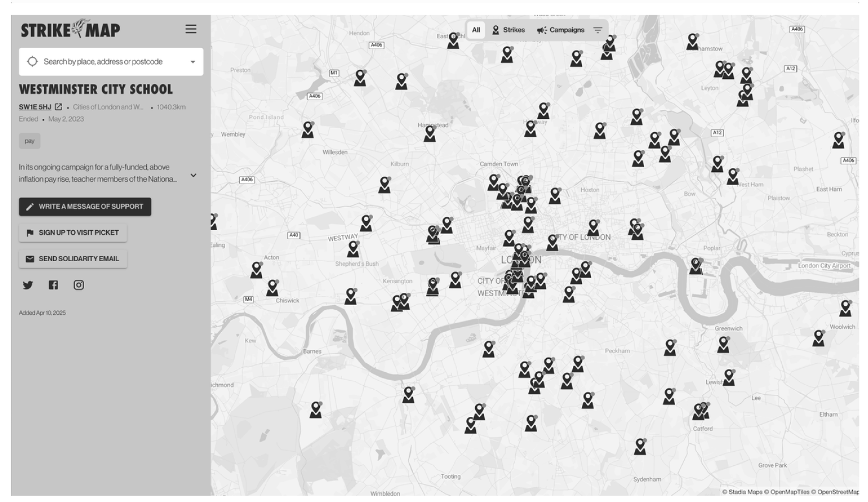The image size is (868, 502).
Task: Open the Instagram social link
Action: 78,285
